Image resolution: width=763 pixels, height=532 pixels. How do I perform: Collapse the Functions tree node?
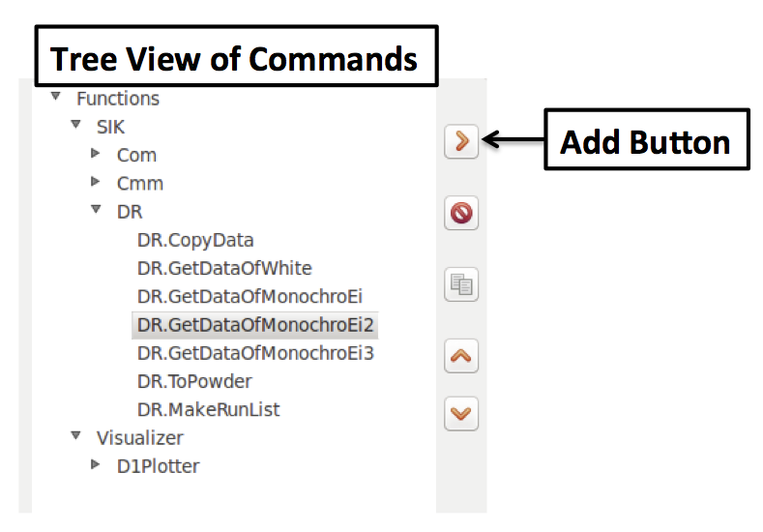56,98
